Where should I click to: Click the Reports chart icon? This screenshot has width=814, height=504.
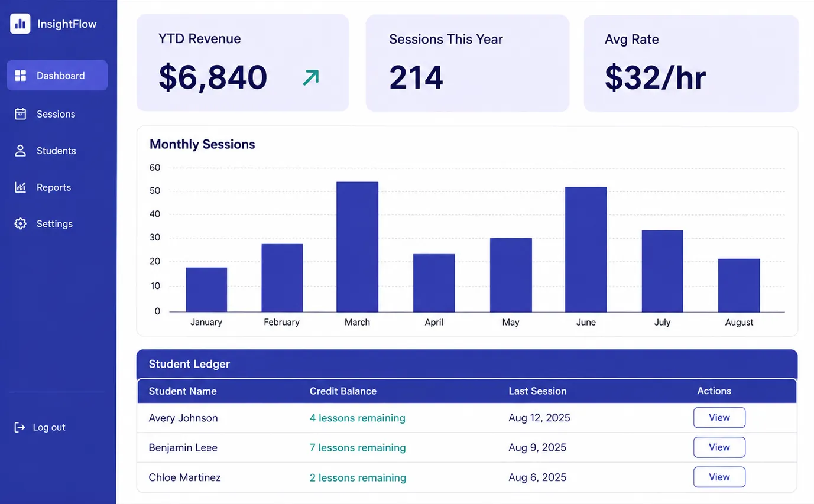21,187
